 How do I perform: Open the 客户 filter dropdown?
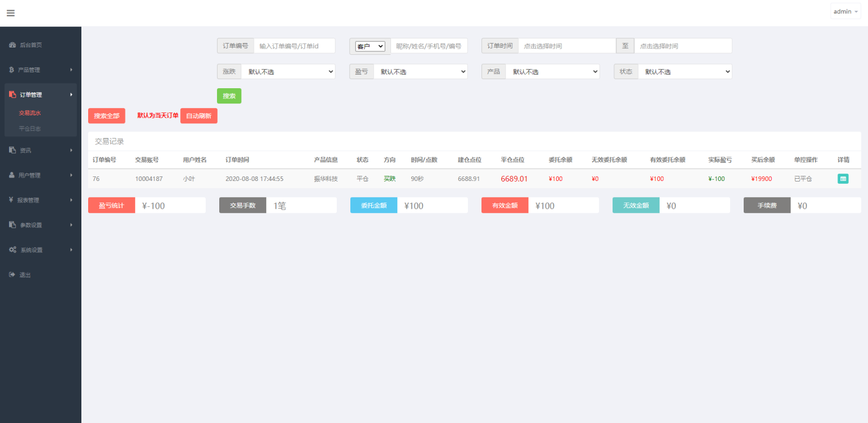pos(370,46)
